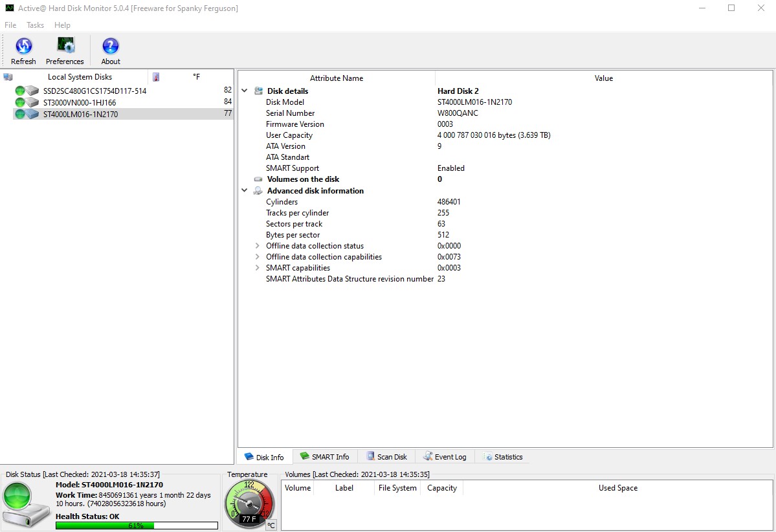776x532 pixels.
Task: Toggle temperature units with the °C button
Action: point(271,526)
